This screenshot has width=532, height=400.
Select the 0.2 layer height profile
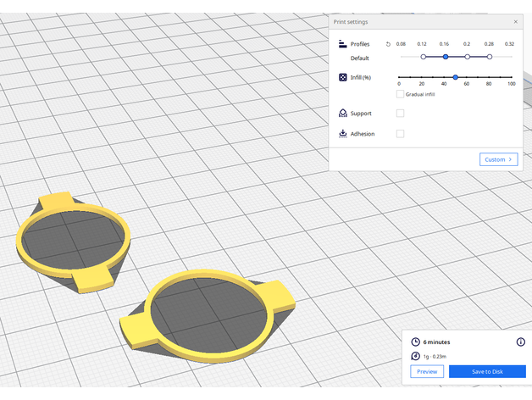coord(467,57)
